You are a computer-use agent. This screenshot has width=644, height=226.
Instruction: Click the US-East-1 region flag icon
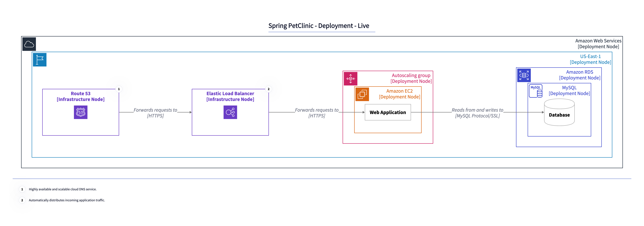[x=40, y=60]
